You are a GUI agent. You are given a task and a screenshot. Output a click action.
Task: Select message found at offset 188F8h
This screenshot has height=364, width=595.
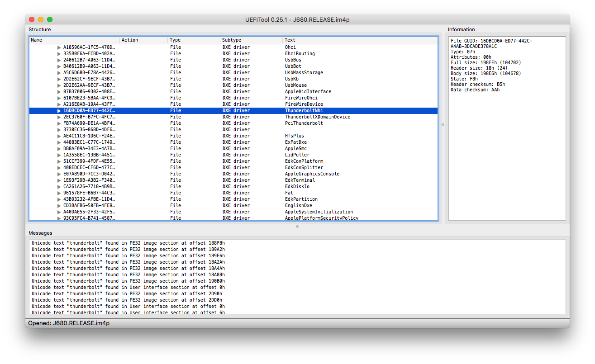click(128, 243)
